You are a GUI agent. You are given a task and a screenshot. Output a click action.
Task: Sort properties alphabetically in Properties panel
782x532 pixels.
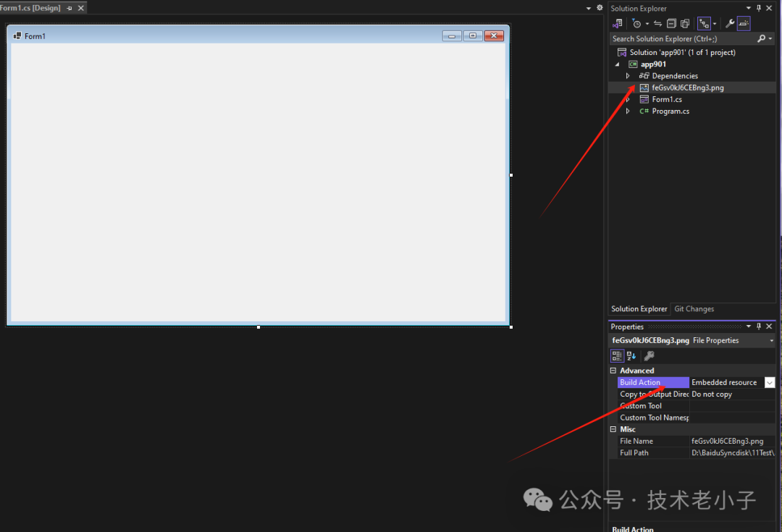(x=631, y=355)
